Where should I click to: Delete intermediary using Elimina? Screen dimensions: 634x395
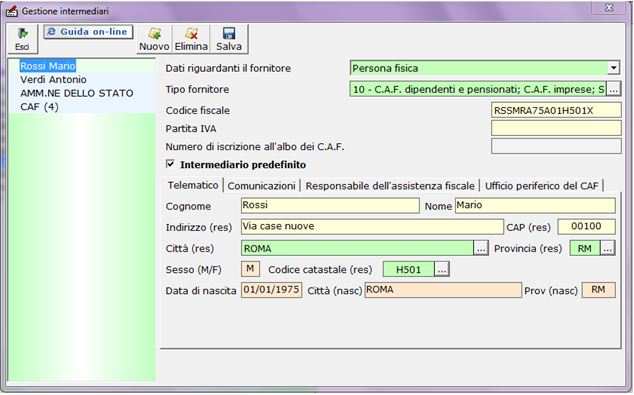[191, 39]
